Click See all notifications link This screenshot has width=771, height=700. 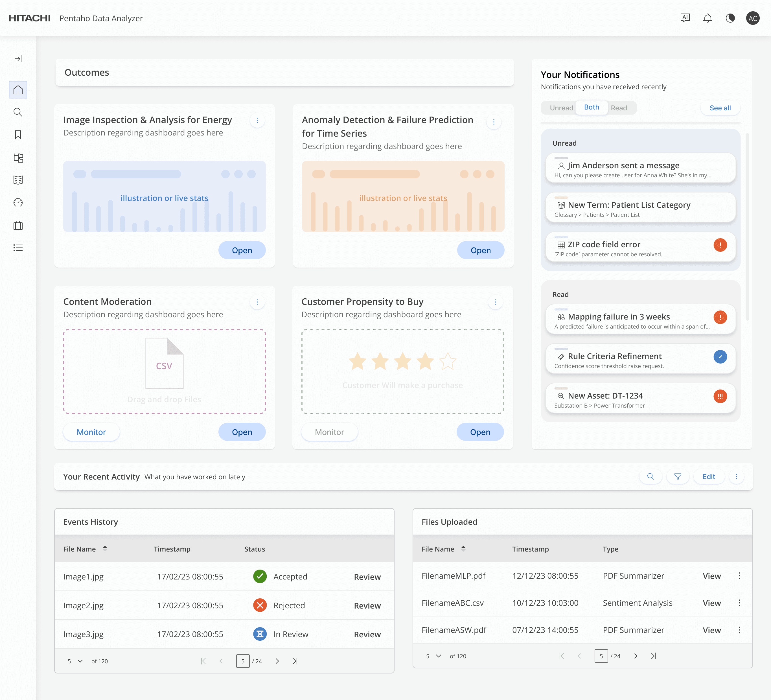[x=720, y=108]
